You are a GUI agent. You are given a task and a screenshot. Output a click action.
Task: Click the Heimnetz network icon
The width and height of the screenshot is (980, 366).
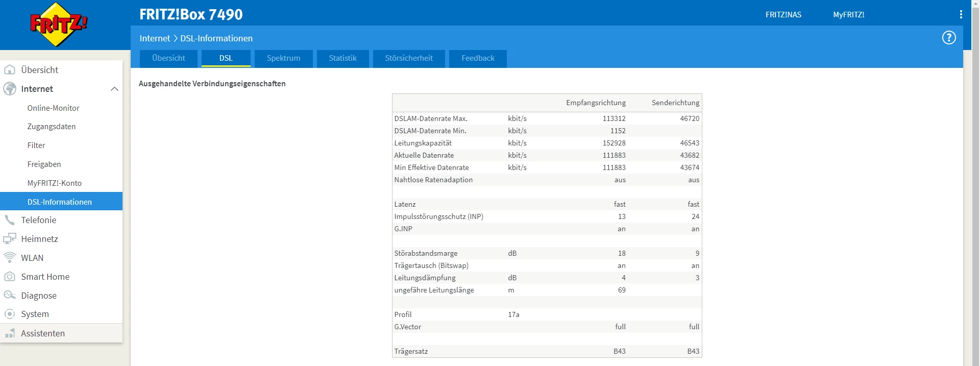point(10,239)
